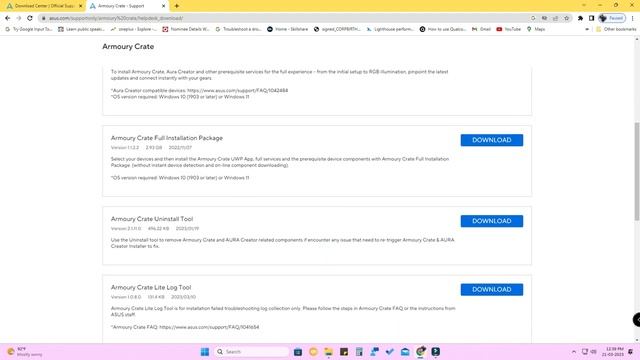
Task: Open the Calculator taskbar icon
Action: click(x=359, y=351)
